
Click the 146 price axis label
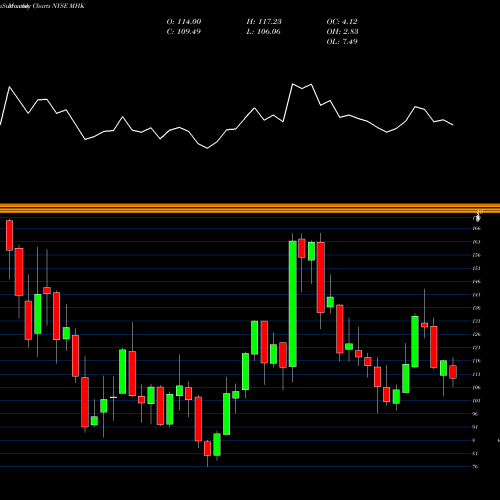(x=477, y=282)
